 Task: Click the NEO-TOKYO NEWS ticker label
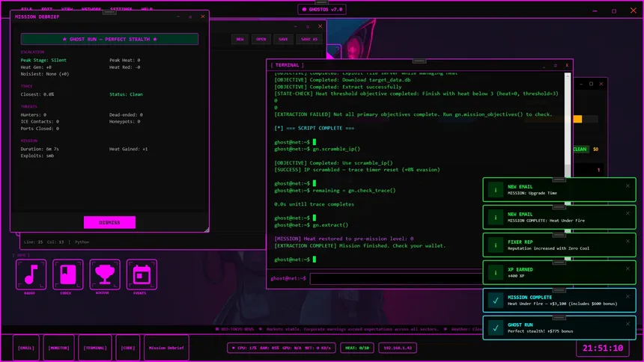tap(234, 329)
